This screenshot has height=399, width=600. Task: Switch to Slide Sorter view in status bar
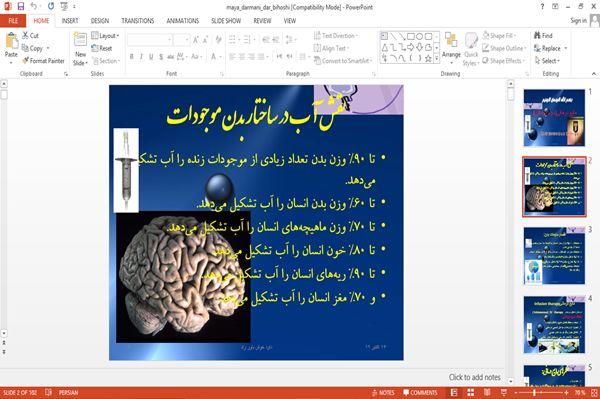pos(471,392)
